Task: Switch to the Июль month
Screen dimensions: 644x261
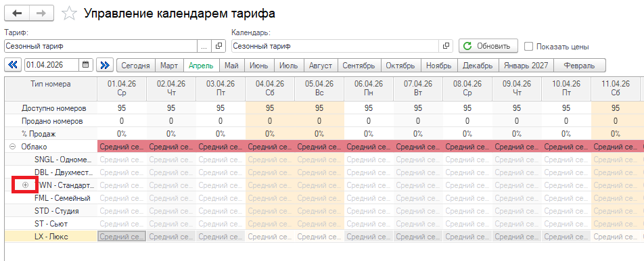Action: point(288,65)
